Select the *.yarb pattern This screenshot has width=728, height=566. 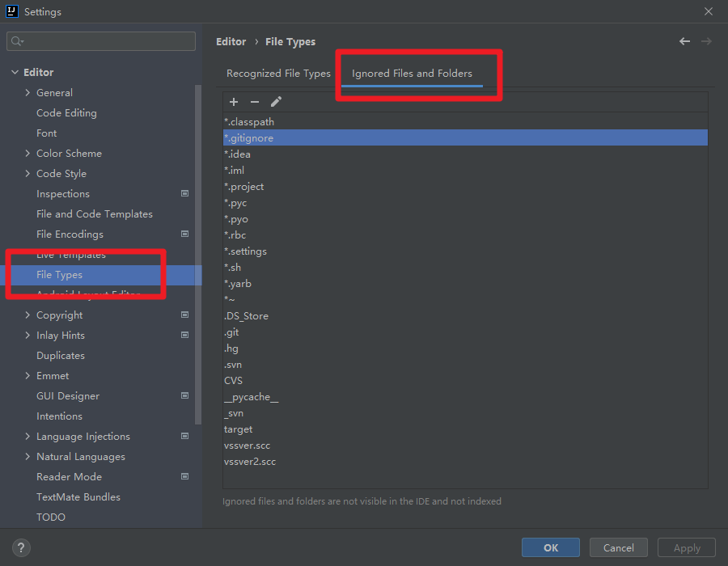click(465, 284)
